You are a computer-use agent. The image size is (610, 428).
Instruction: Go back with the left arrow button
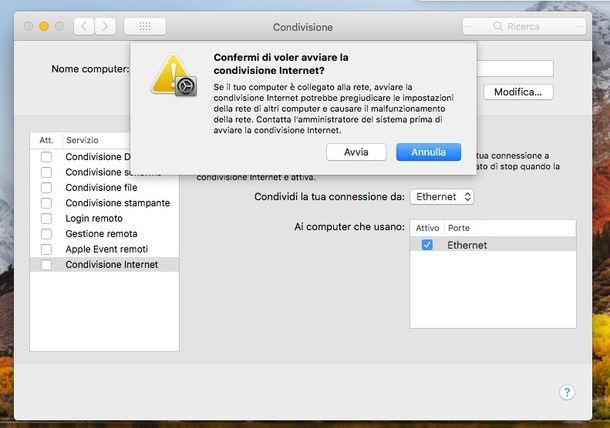[84, 26]
